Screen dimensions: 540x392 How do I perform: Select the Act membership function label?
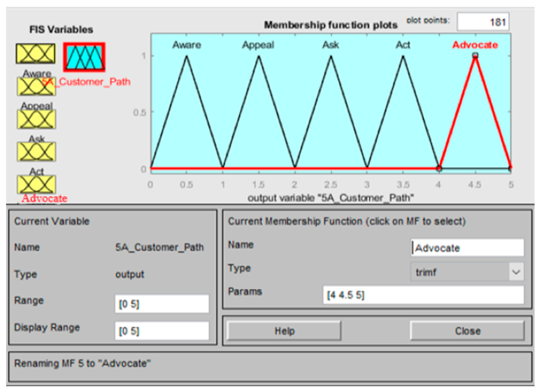tap(403, 45)
